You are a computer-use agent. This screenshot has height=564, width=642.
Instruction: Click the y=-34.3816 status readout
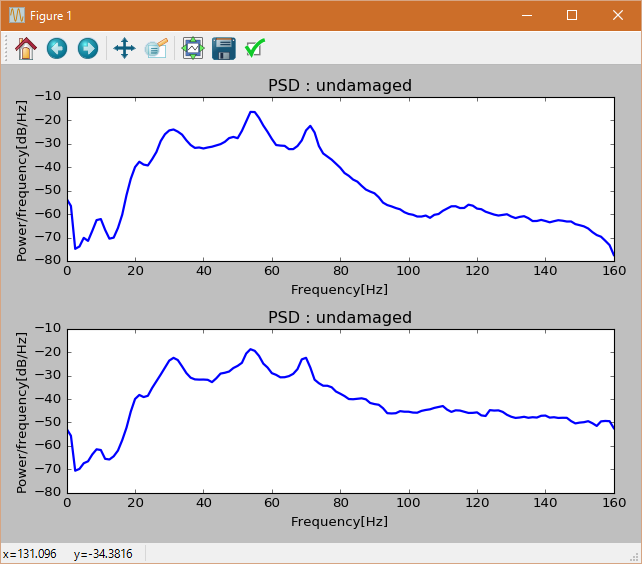[103, 554]
